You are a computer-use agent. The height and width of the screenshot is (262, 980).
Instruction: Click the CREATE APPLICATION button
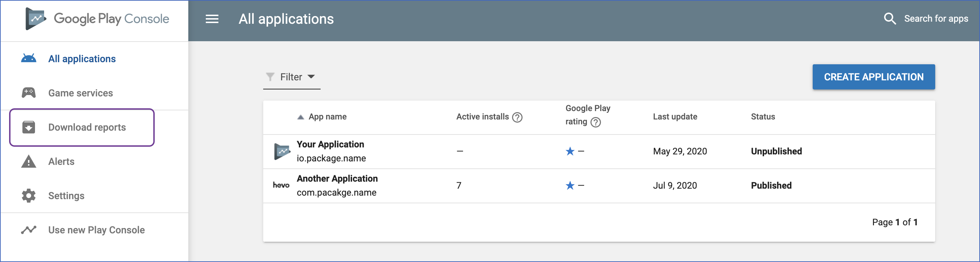coord(874,77)
